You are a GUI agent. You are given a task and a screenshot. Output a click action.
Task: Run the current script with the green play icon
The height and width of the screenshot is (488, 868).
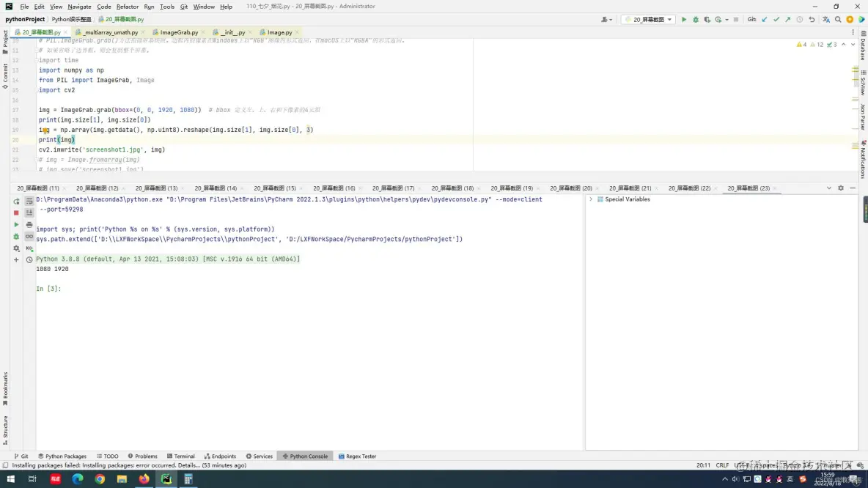(684, 18)
